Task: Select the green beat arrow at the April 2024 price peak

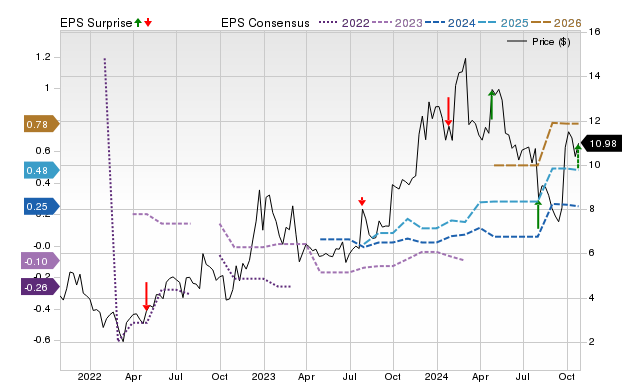Action: [492, 105]
